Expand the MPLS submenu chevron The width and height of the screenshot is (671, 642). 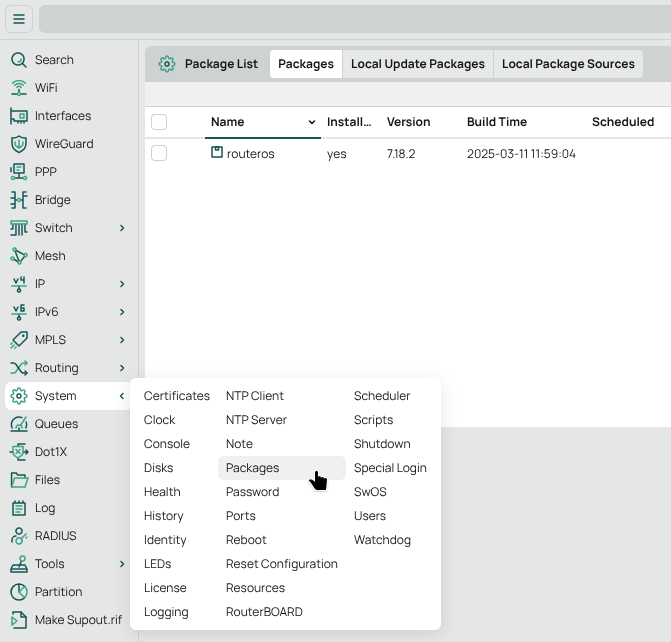[x=122, y=340]
